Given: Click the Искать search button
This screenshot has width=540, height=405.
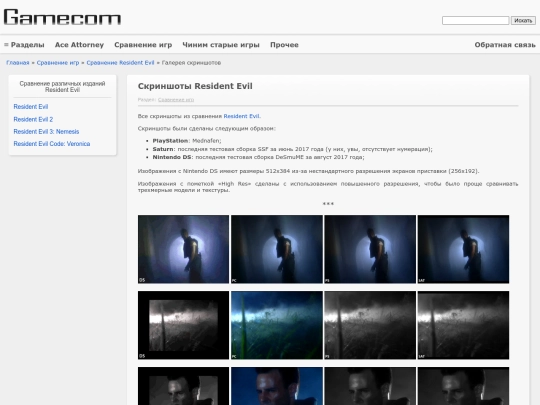Looking at the screenshot, I should tap(523, 21).
